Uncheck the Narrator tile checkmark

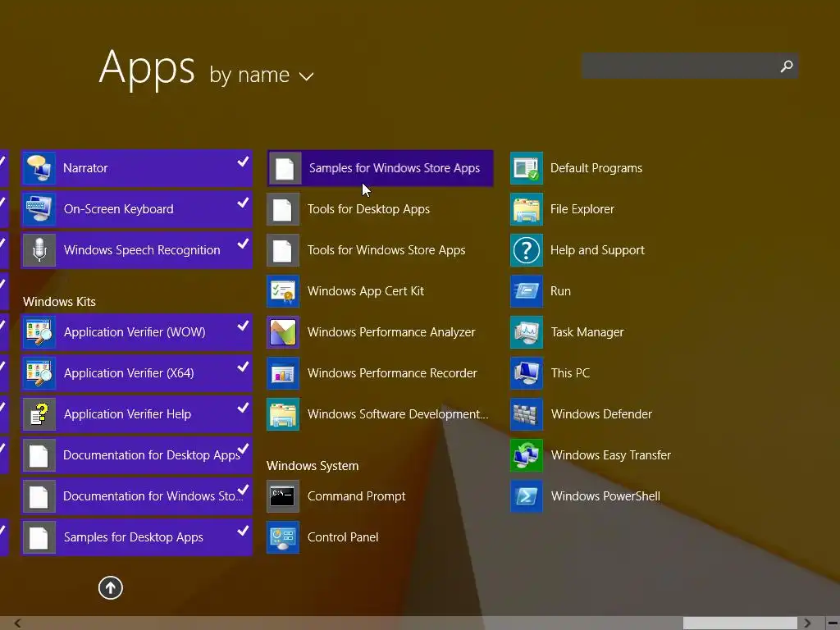243,162
